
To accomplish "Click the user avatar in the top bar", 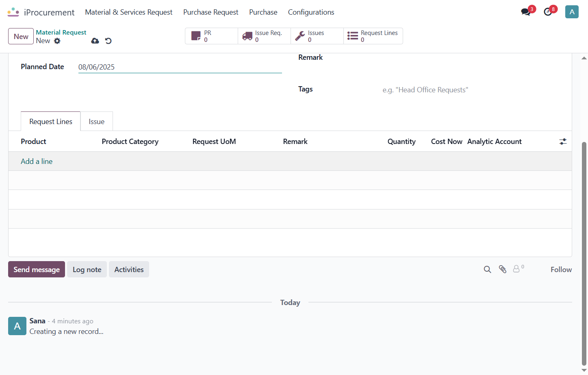I will click(572, 12).
